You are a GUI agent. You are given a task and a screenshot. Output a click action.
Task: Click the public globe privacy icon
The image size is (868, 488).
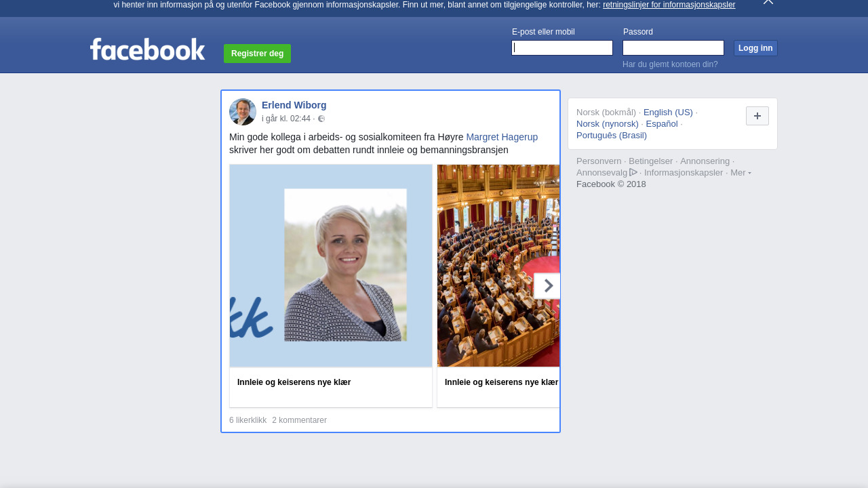[321, 119]
